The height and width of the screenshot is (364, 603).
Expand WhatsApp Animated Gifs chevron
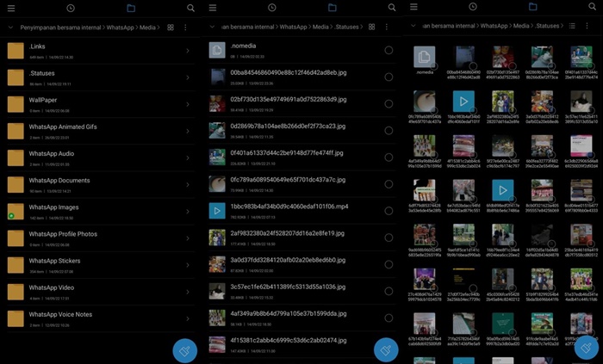188,132
